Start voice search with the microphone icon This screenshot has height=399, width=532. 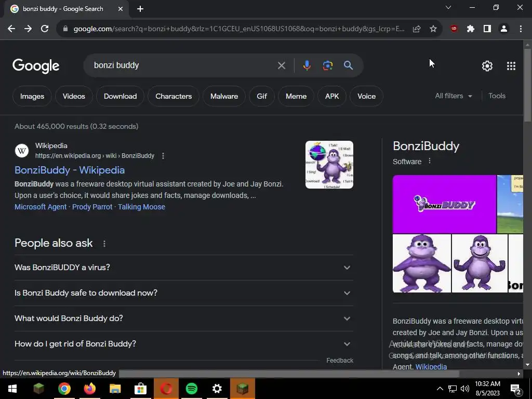307,65
